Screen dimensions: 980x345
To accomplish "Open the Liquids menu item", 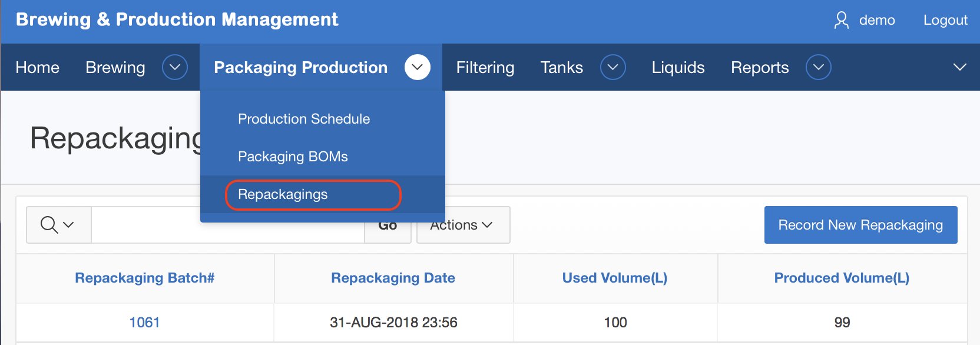I will coord(678,68).
